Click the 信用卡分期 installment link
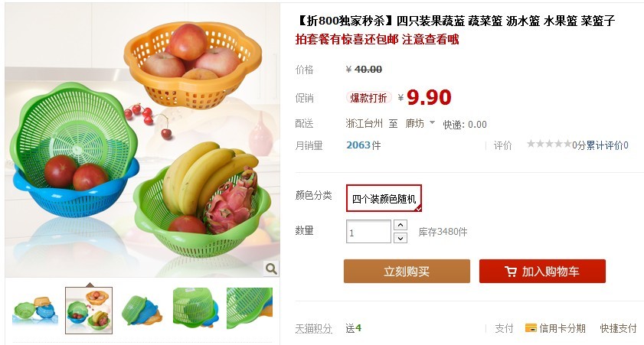This screenshot has height=345, width=644. pyautogui.click(x=562, y=328)
